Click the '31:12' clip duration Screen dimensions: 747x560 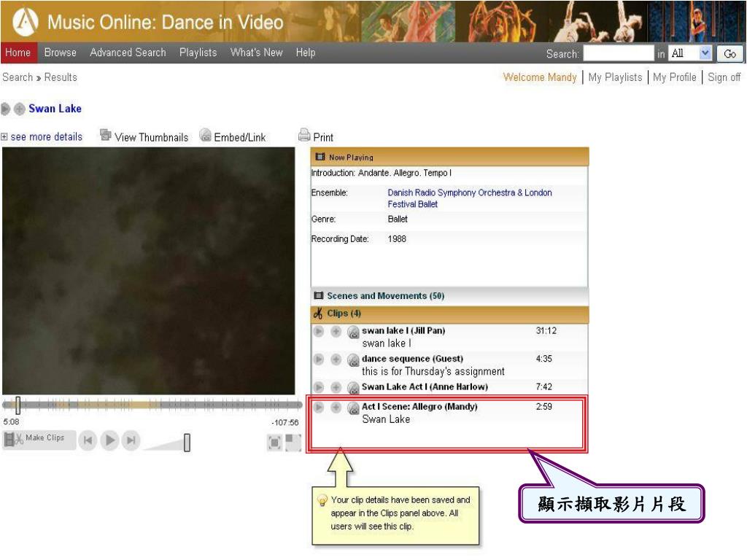click(x=546, y=330)
